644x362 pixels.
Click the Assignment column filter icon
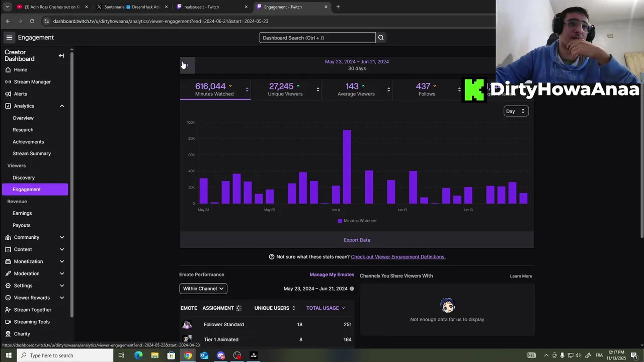point(239,308)
